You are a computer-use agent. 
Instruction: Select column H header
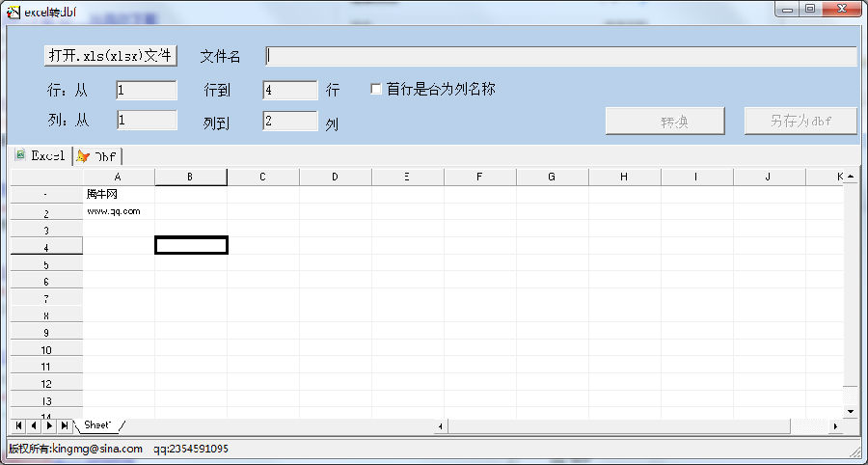click(x=624, y=178)
